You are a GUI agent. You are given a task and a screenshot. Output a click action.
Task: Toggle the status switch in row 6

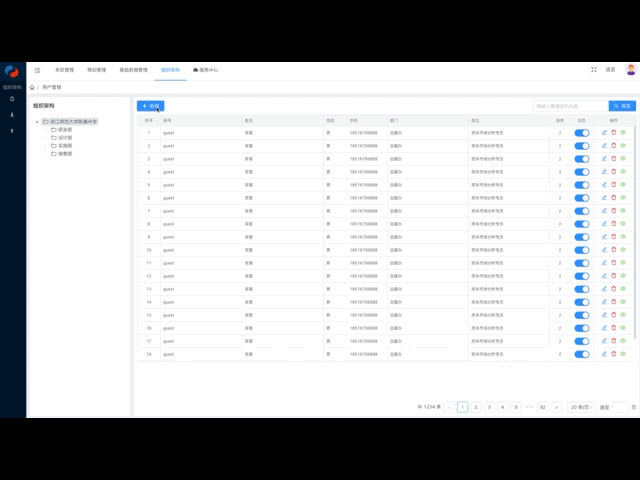(582, 198)
